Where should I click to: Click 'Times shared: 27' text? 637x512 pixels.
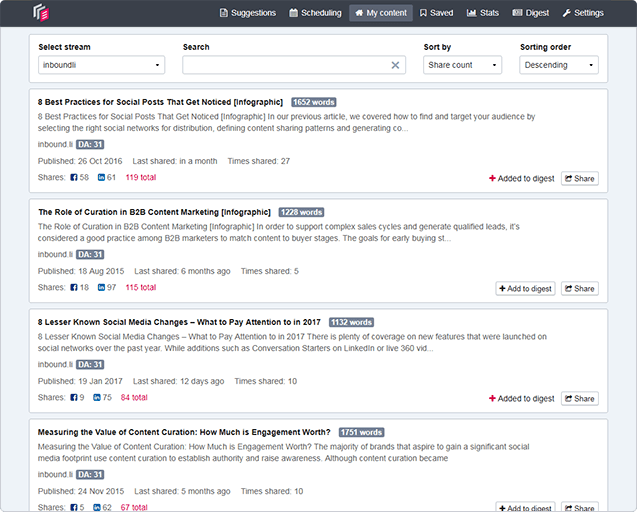259,161
